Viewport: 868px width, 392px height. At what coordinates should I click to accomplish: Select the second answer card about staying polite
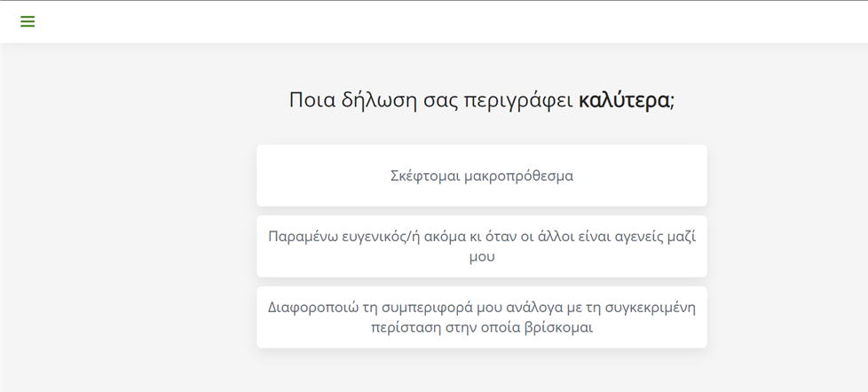(481, 246)
